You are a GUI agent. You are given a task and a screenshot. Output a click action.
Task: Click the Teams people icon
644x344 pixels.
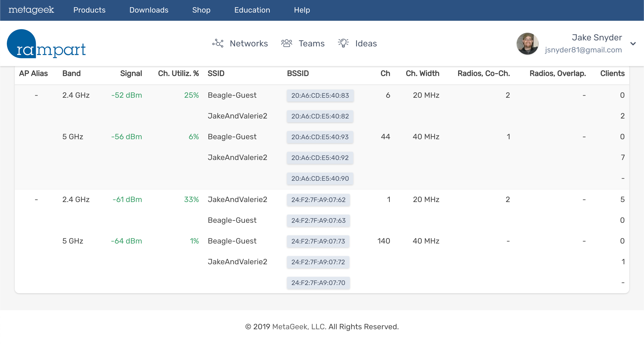pyautogui.click(x=286, y=43)
